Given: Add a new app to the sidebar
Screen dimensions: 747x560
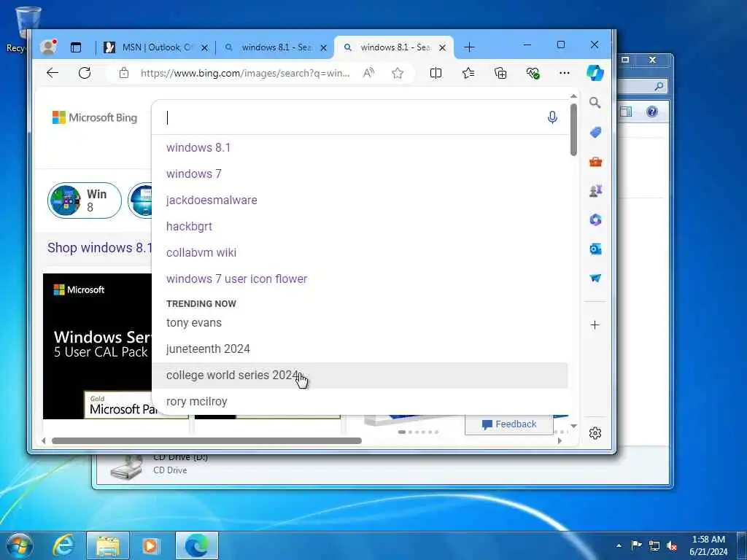Looking at the screenshot, I should click(595, 324).
